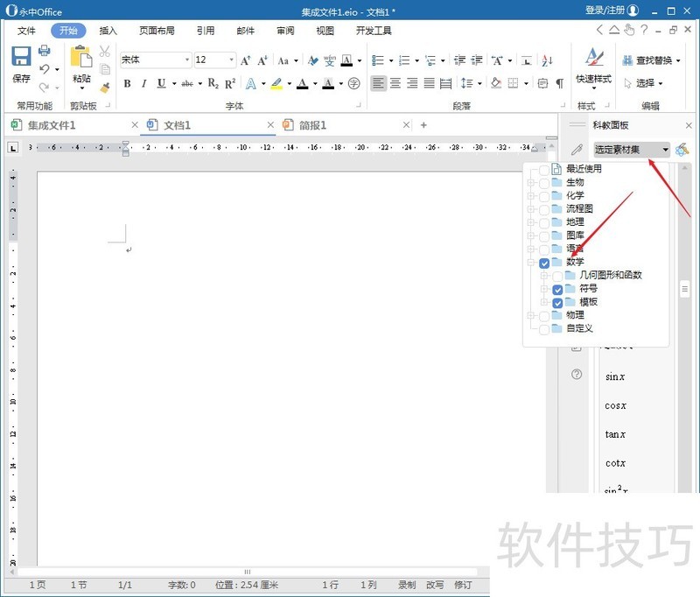This screenshot has width=700, height=597.
Task: Click the Undo arrow icon
Action: coord(45,69)
